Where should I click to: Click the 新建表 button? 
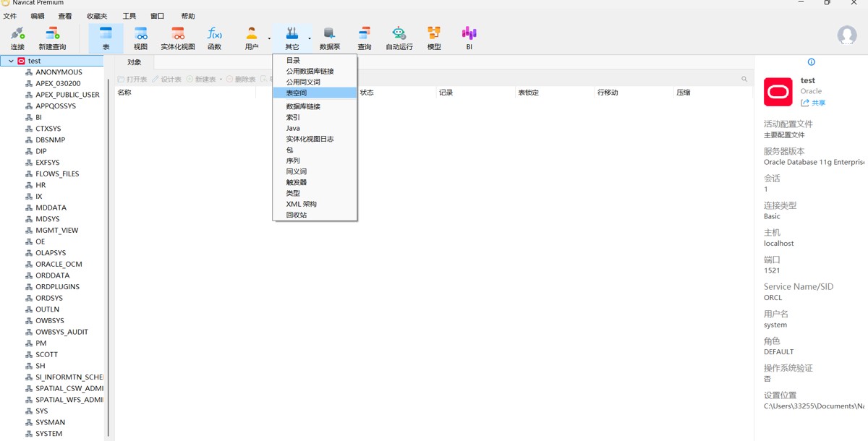point(201,80)
